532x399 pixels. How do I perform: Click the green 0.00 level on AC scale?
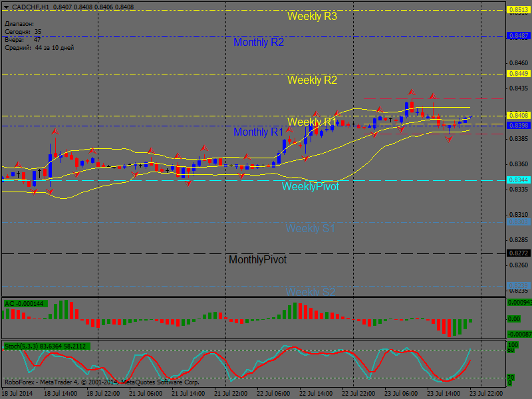coord(514,319)
